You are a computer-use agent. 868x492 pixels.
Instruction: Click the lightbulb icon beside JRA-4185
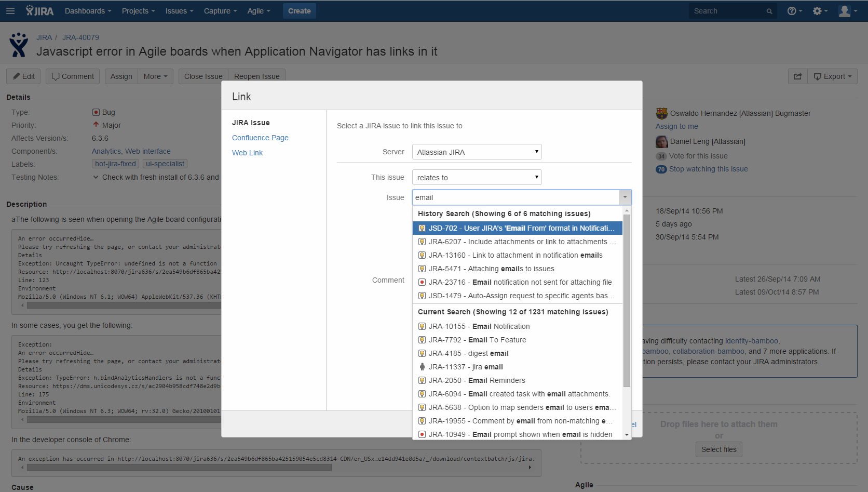(422, 353)
